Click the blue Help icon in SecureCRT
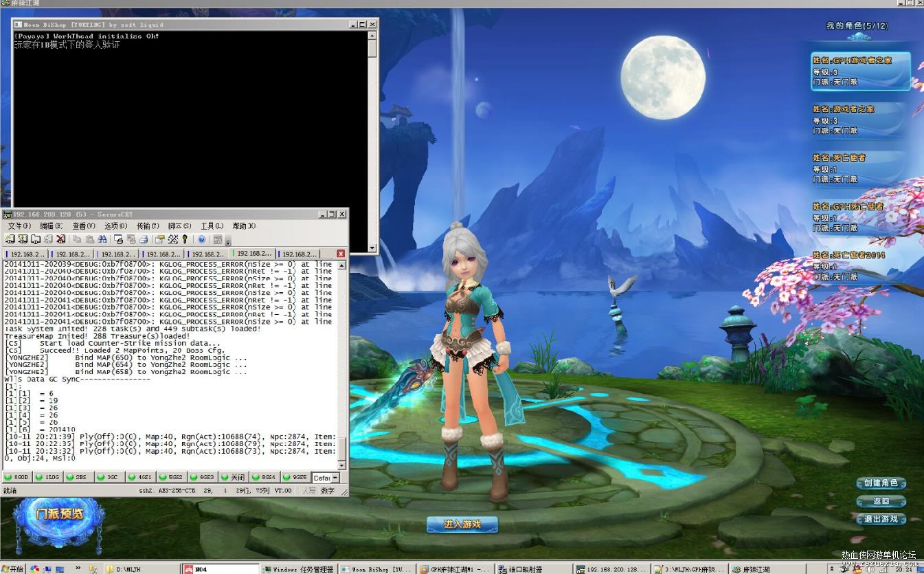The image size is (924, 574). coord(201,239)
